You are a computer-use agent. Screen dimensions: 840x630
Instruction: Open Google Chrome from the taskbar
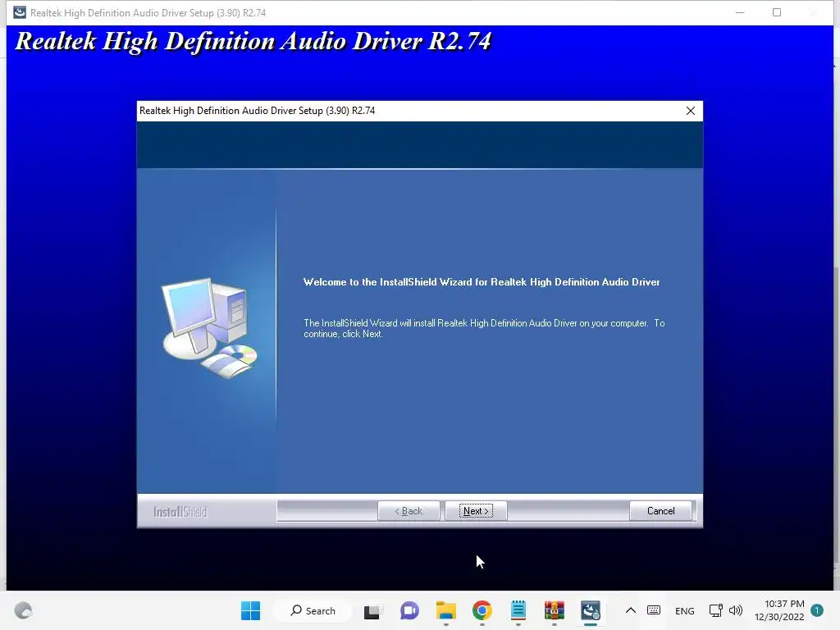[482, 610]
